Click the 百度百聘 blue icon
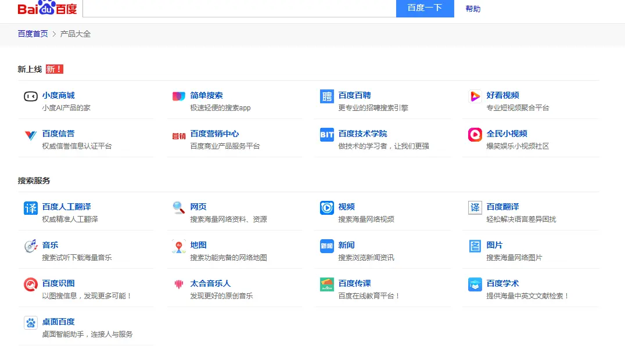625x364 pixels. 327,96
